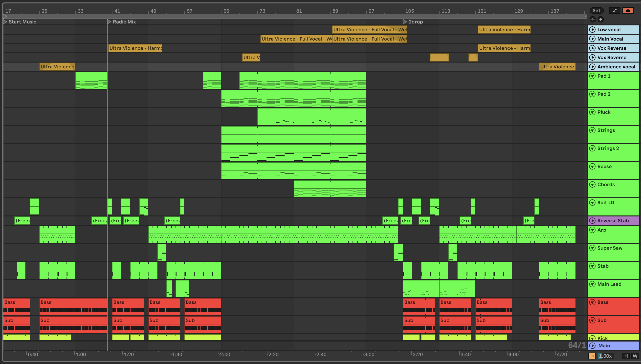Click the unfold icon on Low vocal track
The image size is (641, 364).
[x=592, y=30]
